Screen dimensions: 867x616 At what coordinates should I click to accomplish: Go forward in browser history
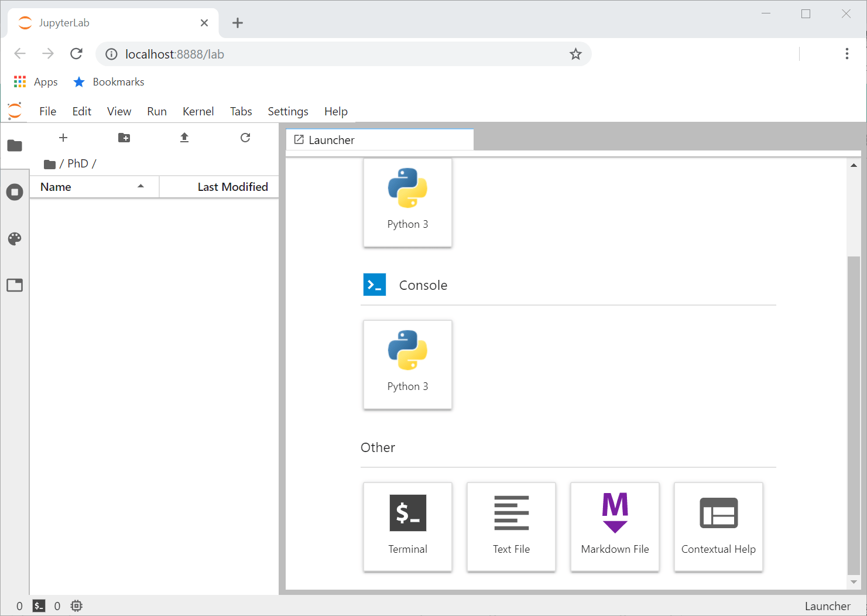(48, 54)
